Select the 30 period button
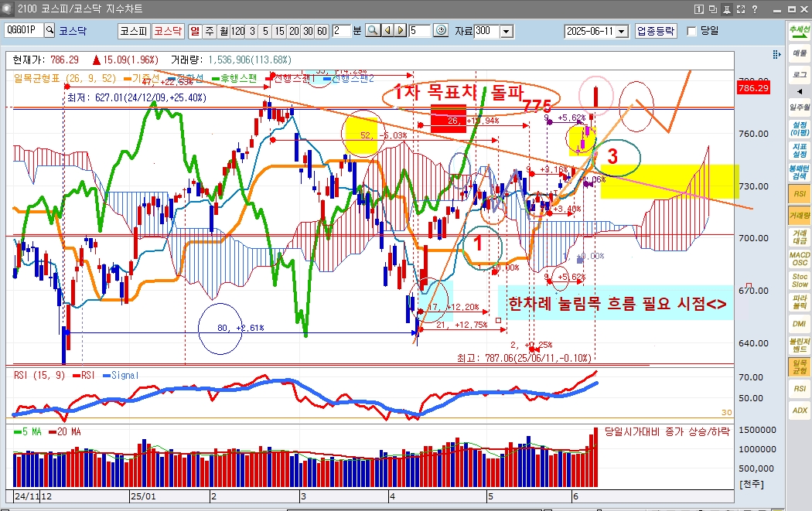The width and height of the screenshot is (812, 511). point(308,31)
